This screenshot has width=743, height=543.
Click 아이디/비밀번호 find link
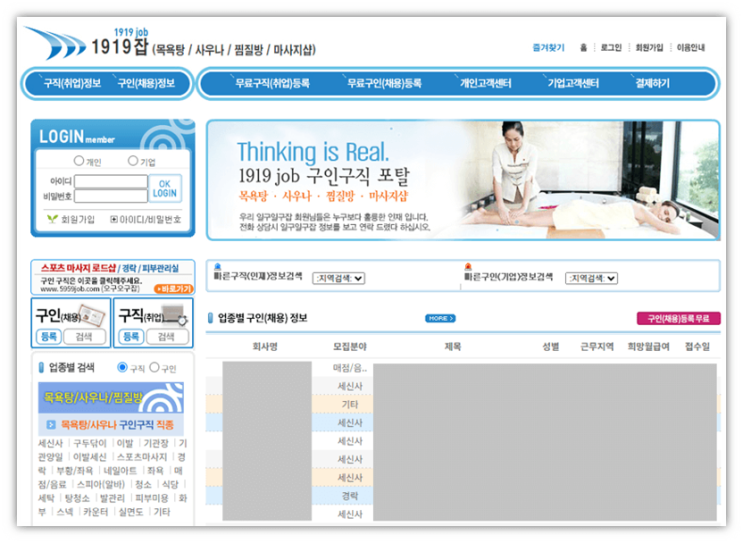tap(150, 219)
